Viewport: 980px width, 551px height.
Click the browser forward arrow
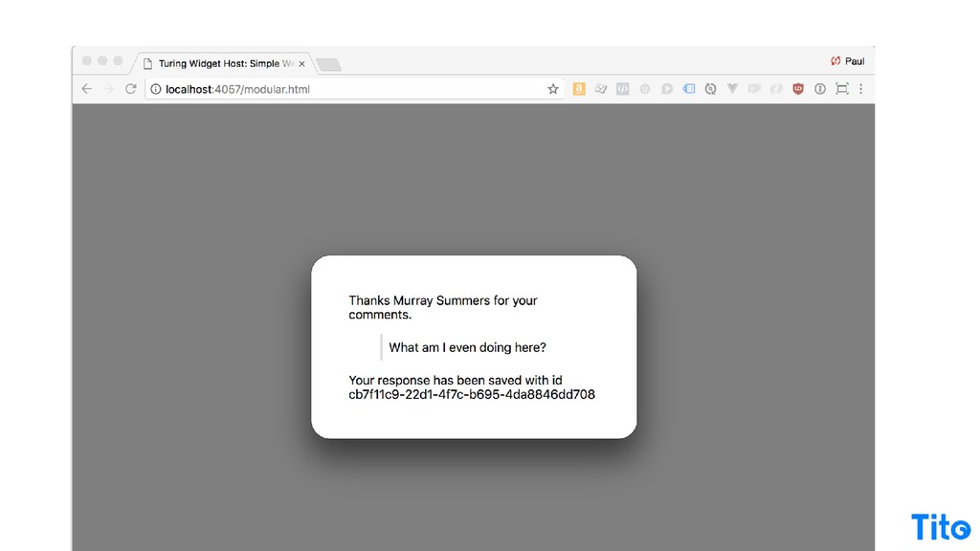pyautogui.click(x=109, y=89)
